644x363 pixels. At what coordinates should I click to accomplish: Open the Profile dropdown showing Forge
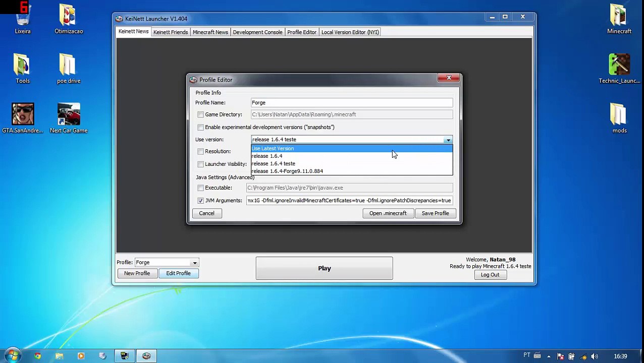pyautogui.click(x=167, y=263)
